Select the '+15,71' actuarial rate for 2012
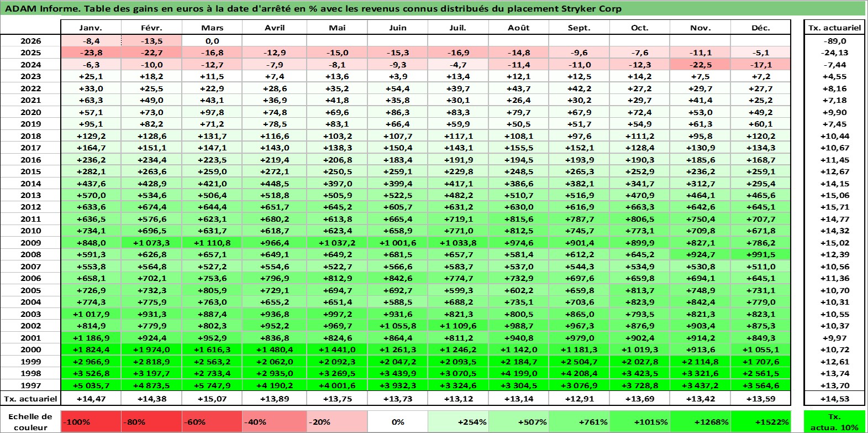868x433 pixels. (835, 207)
